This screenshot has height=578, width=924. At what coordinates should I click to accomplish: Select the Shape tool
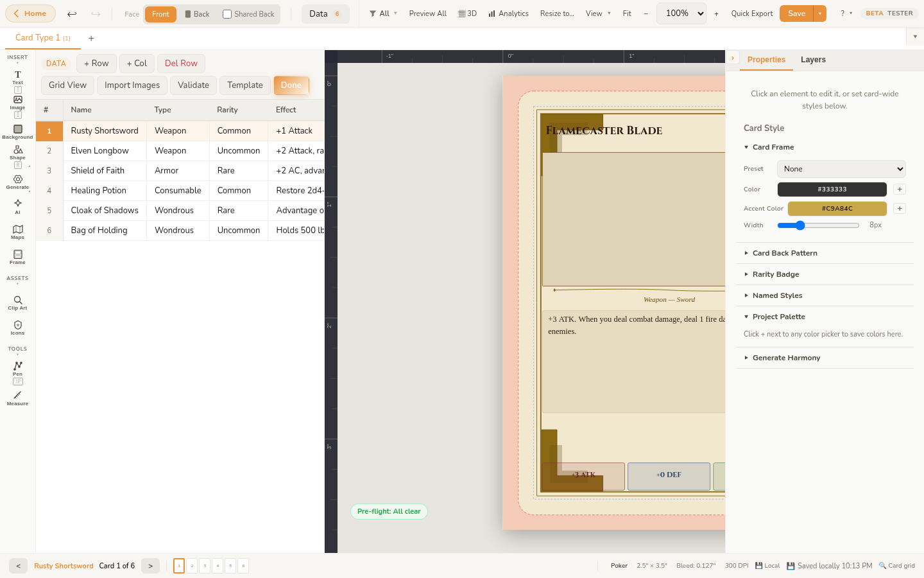[x=17, y=152]
